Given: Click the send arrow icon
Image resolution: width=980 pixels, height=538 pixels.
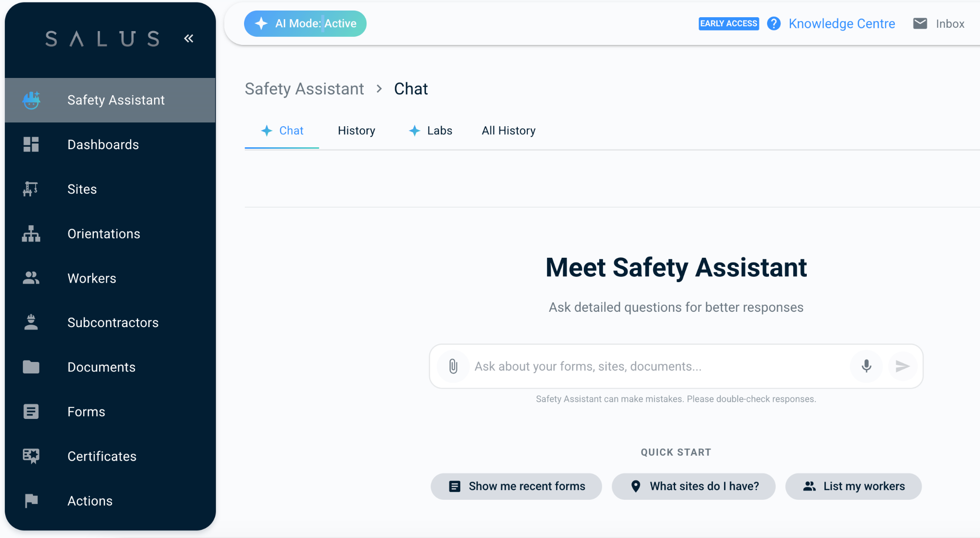Looking at the screenshot, I should coord(902,366).
